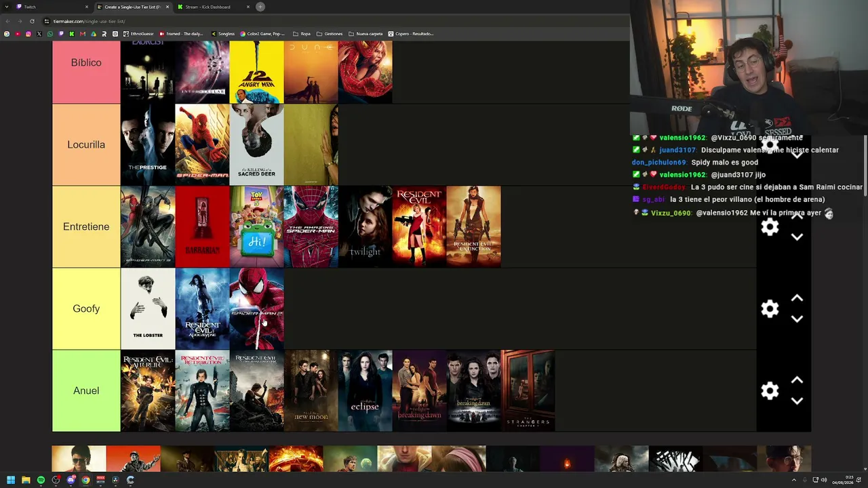Close the Twitch tab
868x488 pixels.
87,7
